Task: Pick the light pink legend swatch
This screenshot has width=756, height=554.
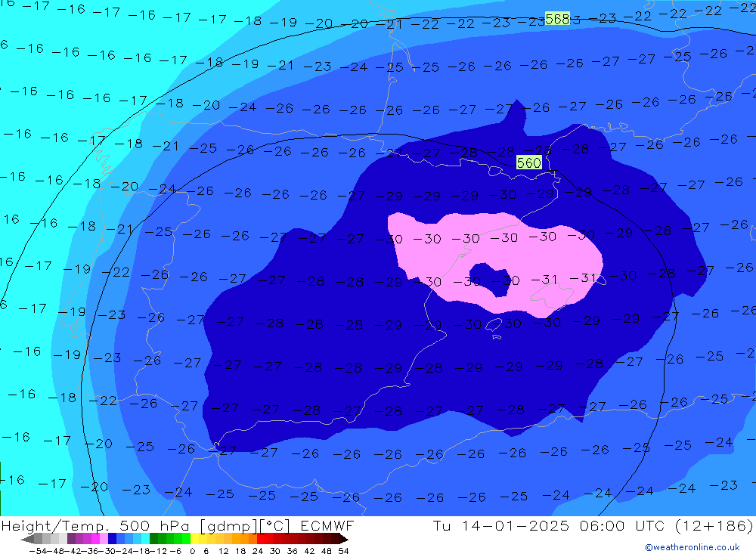Action: pyautogui.click(x=104, y=539)
